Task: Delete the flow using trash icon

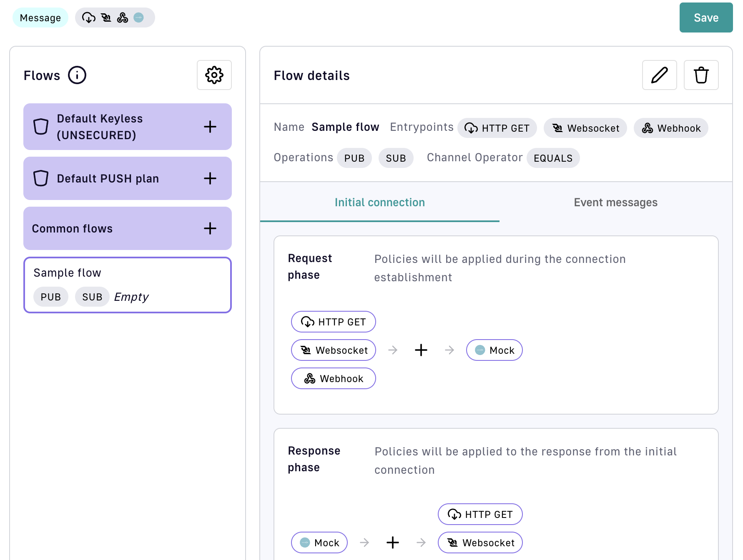Action: click(x=701, y=75)
